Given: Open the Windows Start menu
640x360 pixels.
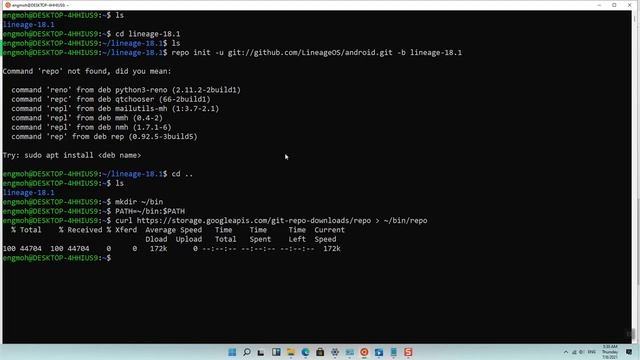Looking at the screenshot, I should point(232,352).
